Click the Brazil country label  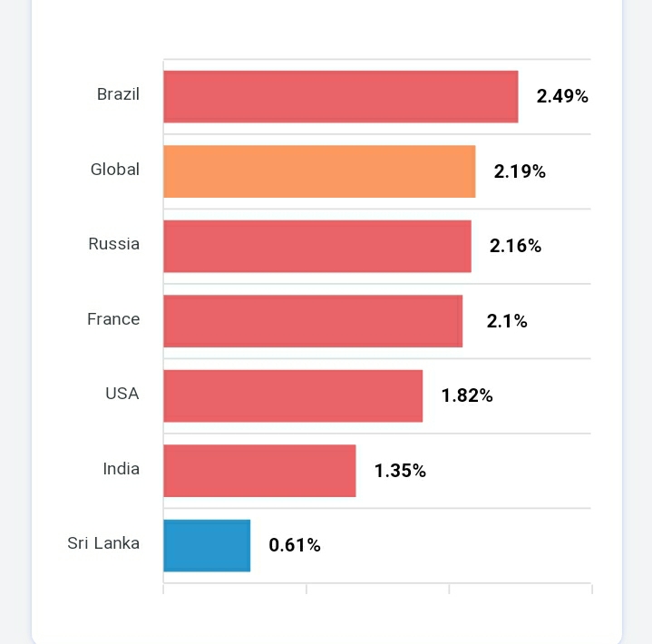tap(118, 94)
